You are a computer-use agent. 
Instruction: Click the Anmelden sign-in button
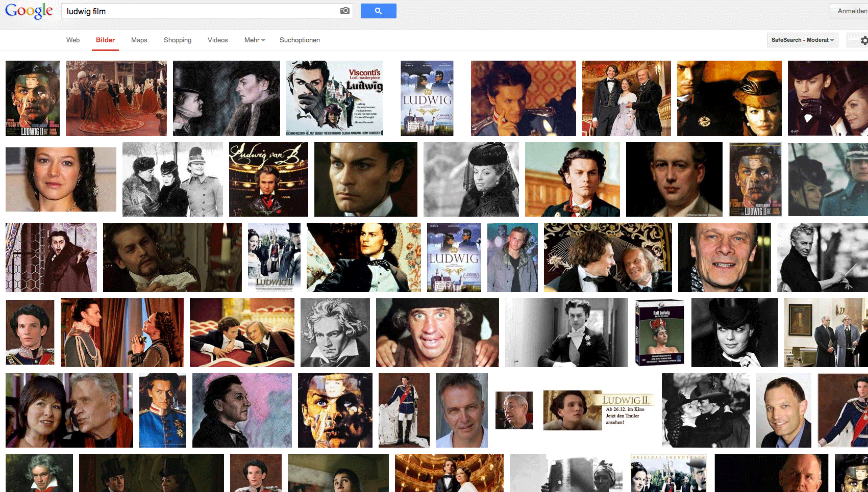[851, 11]
